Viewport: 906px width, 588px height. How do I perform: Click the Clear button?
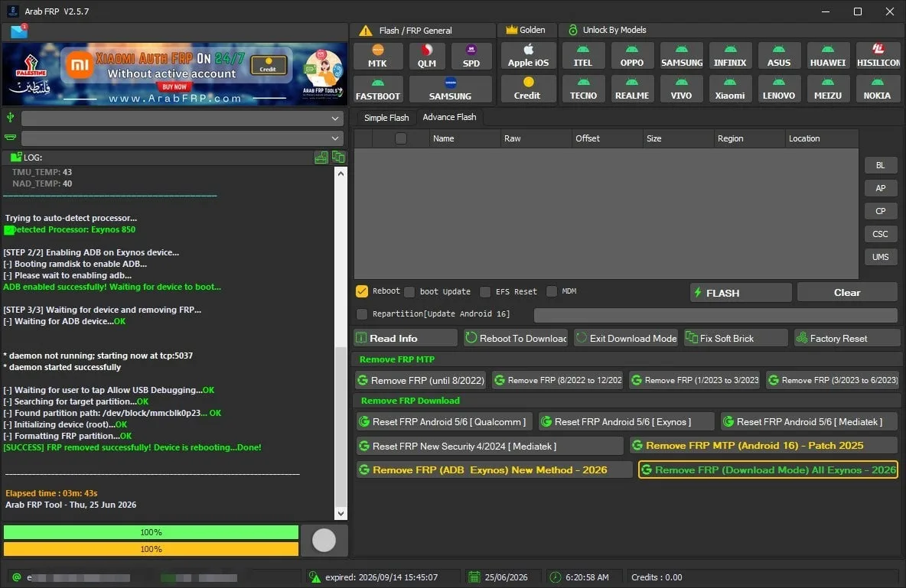(847, 293)
